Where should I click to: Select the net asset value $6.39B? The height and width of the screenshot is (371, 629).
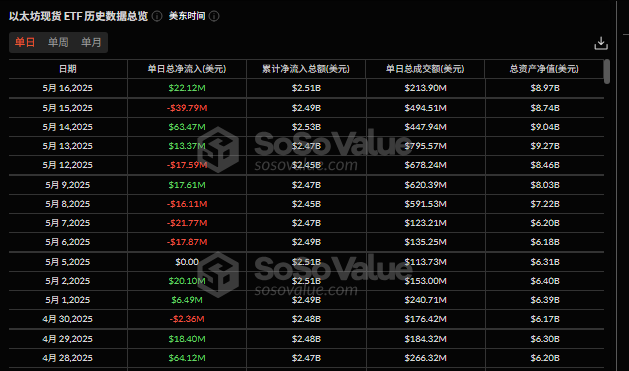coord(545,300)
